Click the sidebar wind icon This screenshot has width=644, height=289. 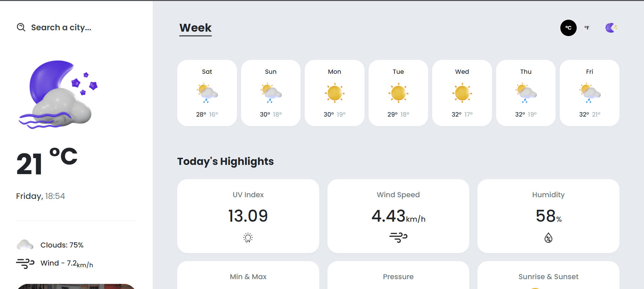(25, 263)
